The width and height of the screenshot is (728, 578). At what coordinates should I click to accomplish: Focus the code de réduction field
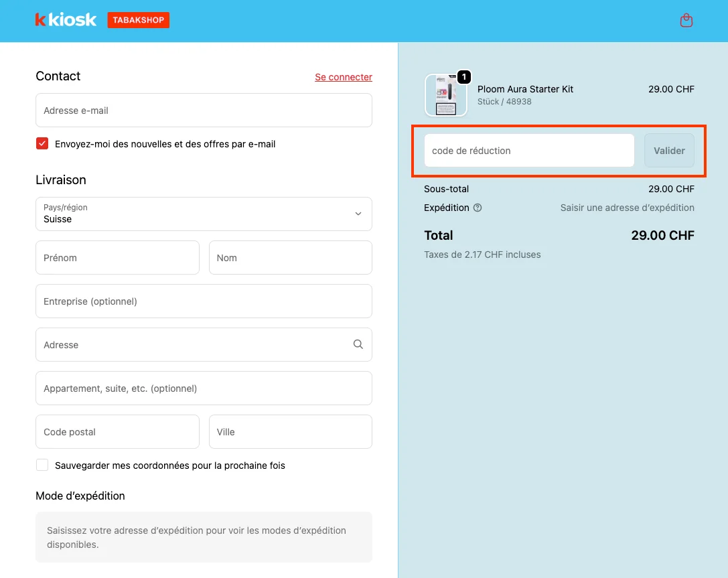(x=529, y=151)
